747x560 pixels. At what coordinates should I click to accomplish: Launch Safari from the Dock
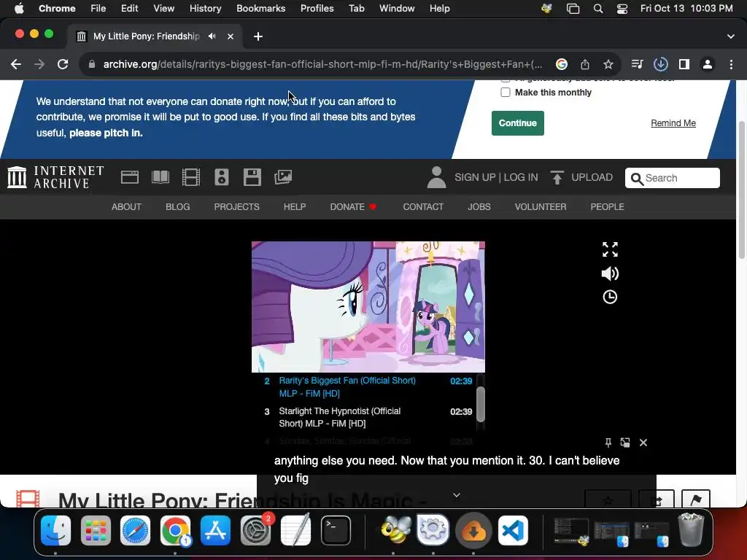135,530
